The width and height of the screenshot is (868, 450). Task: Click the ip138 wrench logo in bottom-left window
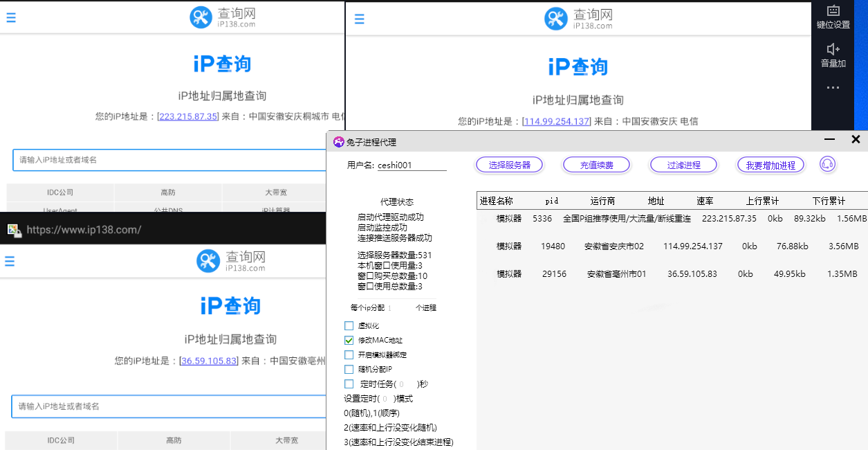pyautogui.click(x=207, y=260)
